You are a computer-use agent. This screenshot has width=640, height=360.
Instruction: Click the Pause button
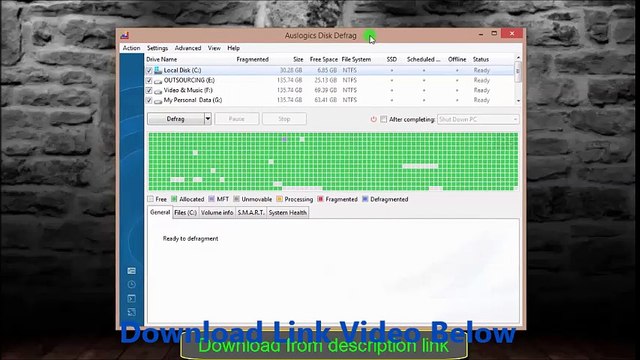pyautogui.click(x=237, y=119)
